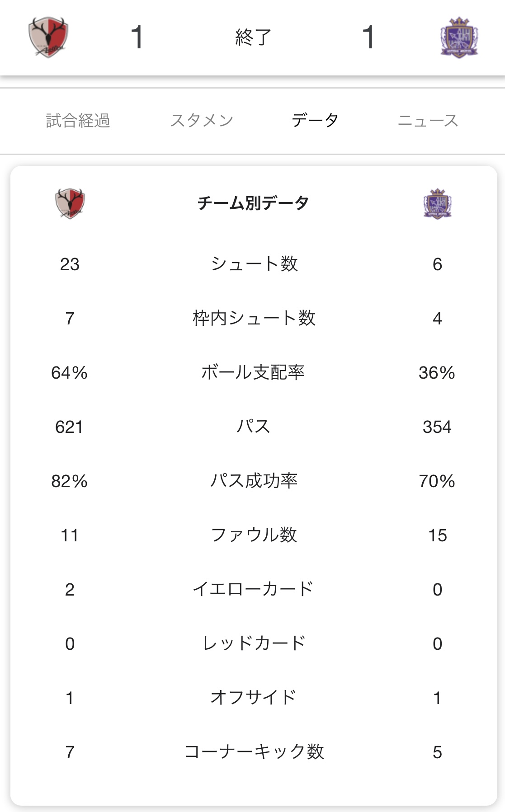The height and width of the screenshot is (812, 505).
Task: Go to the ニュース tab
Action: (428, 121)
